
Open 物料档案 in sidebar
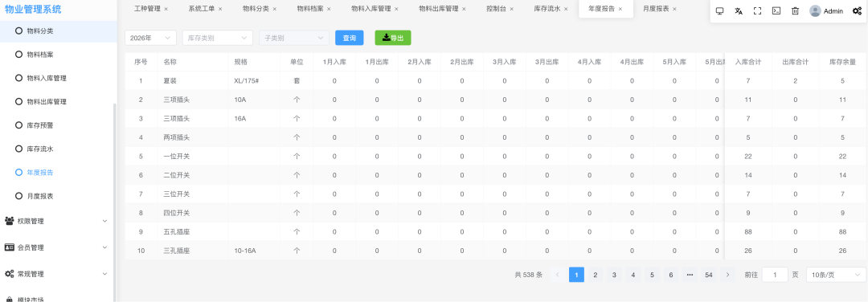58,54
